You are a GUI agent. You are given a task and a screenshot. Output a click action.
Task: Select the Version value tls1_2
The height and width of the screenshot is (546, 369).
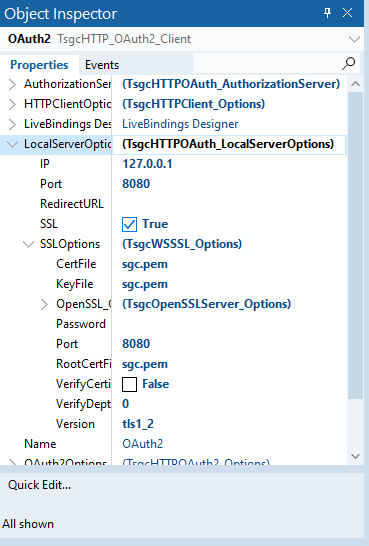(x=138, y=424)
